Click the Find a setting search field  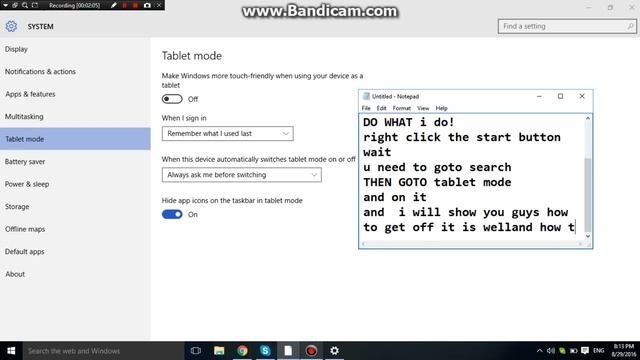(567, 26)
